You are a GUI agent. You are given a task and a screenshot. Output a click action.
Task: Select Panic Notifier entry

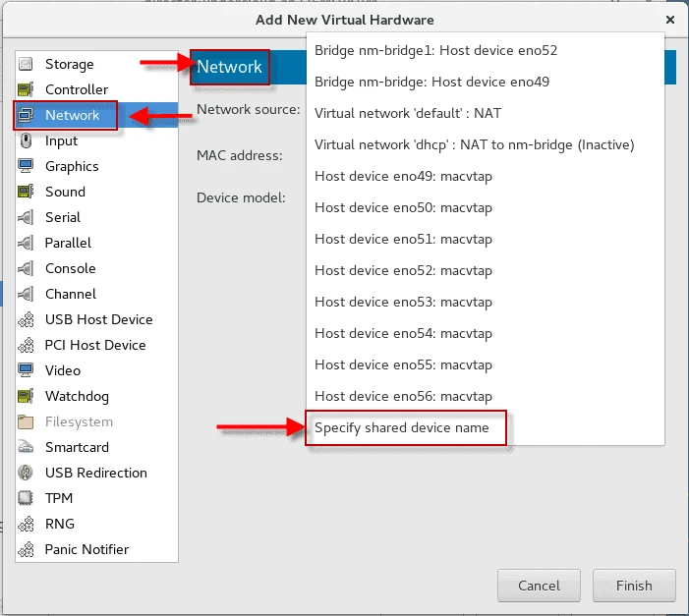pyautogui.click(x=96, y=549)
